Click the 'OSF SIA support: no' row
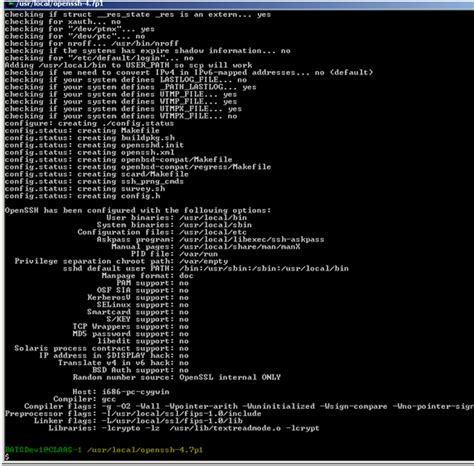Screen dimensions: 474x466 [143, 291]
